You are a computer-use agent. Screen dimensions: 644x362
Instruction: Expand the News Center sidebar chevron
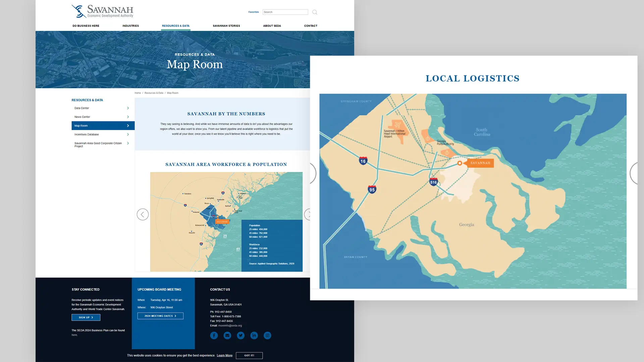coord(128,117)
